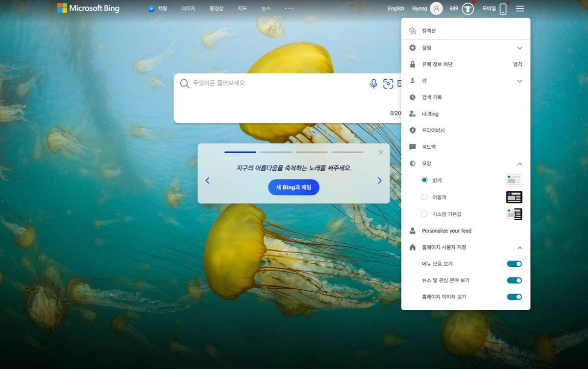Open the kiyong account profile icon
Screen dimensions: 588x369
[x=436, y=9]
